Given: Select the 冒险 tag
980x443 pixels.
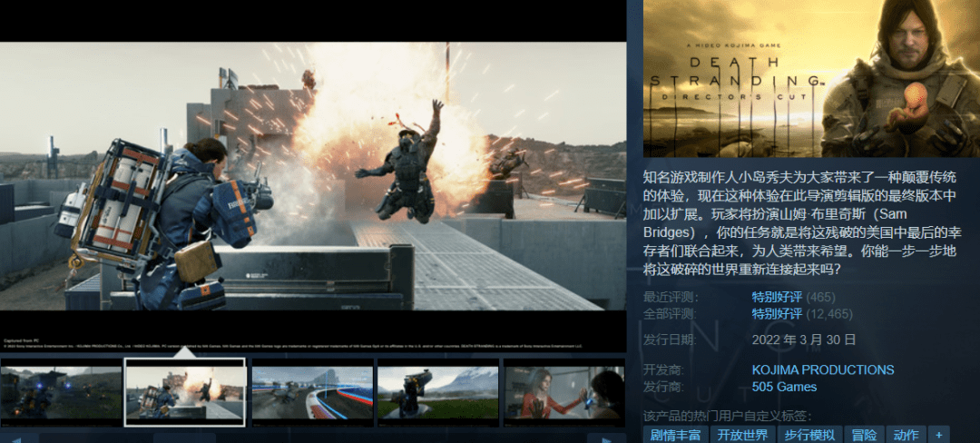Looking at the screenshot, I should [864, 435].
